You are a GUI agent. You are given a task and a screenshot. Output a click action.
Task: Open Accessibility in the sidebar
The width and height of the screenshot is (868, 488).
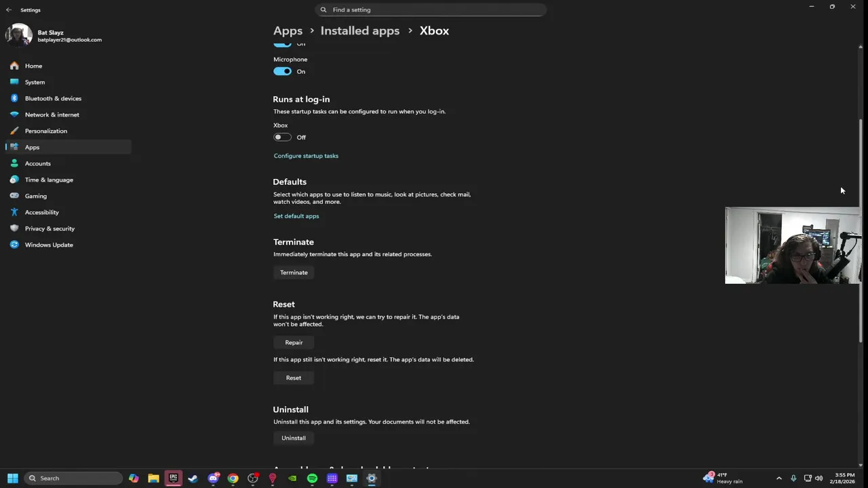(68, 212)
